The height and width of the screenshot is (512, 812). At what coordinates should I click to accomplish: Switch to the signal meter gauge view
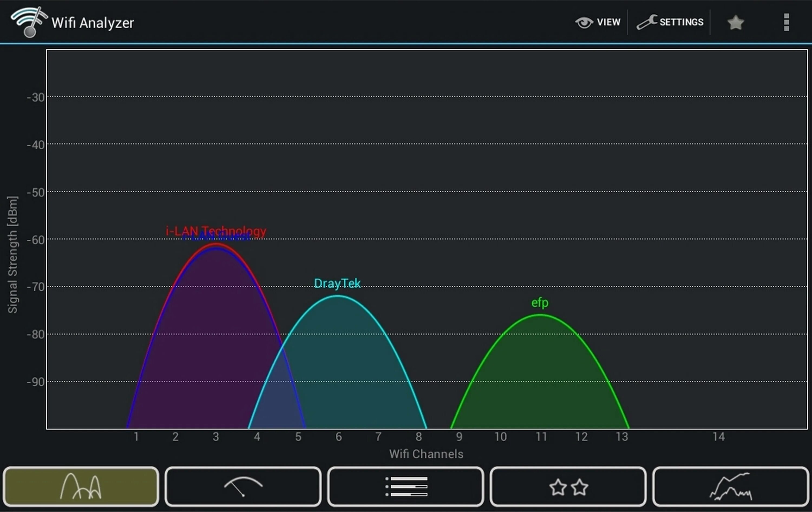[x=243, y=486]
